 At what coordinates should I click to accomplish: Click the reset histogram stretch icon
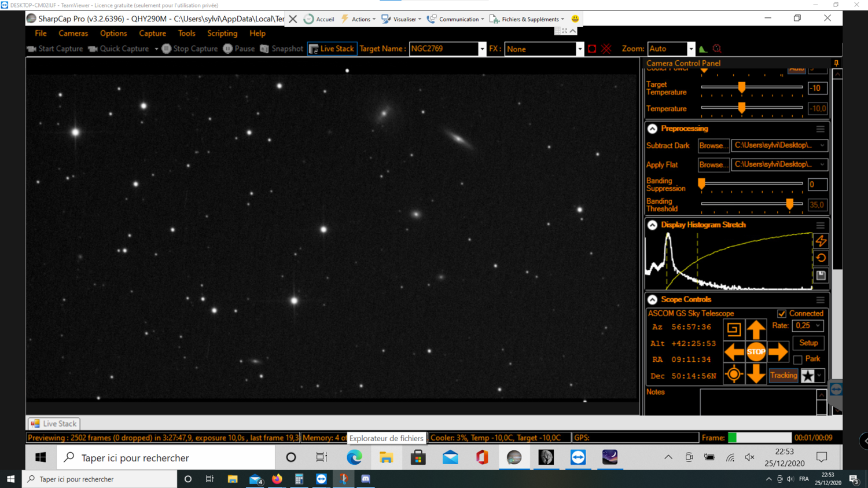point(821,258)
